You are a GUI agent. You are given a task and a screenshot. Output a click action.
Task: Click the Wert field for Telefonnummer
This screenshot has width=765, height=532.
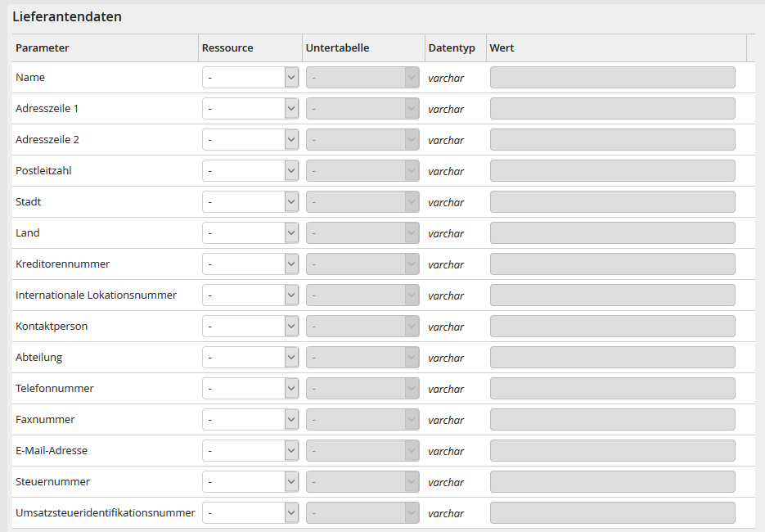pos(612,389)
